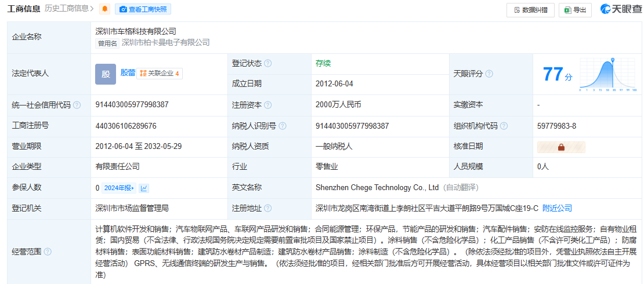Viewport: 644px width, 284px height.
Task: Click the 曾用名 tag
Action: (x=107, y=43)
